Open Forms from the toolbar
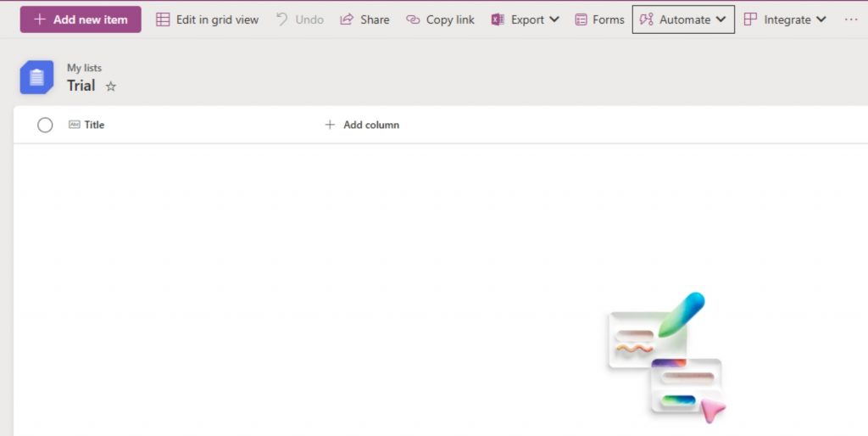This screenshot has height=436, width=868. (599, 20)
